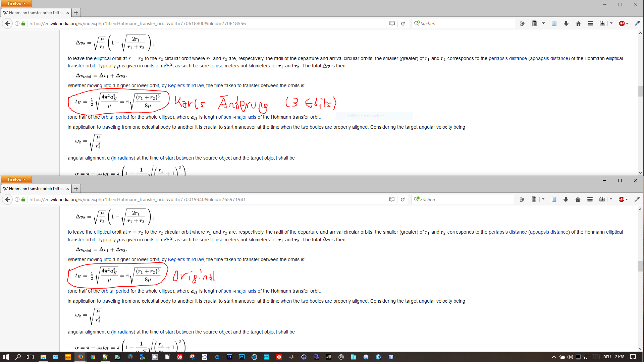Viewport: 644px width, 362px height.
Task: Click the screenshot camera icon in bottom toolbar
Action: coord(602,199)
